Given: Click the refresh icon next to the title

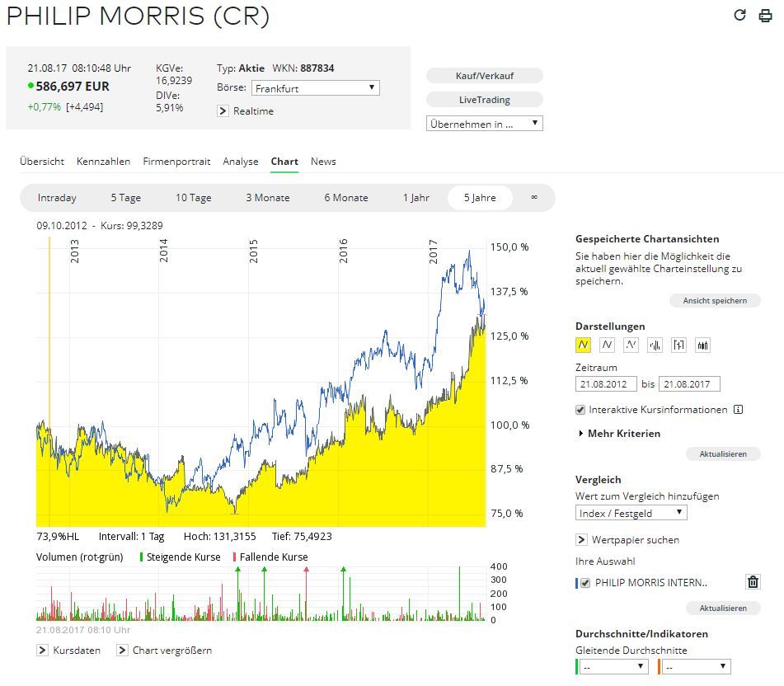Looking at the screenshot, I should 739,16.
